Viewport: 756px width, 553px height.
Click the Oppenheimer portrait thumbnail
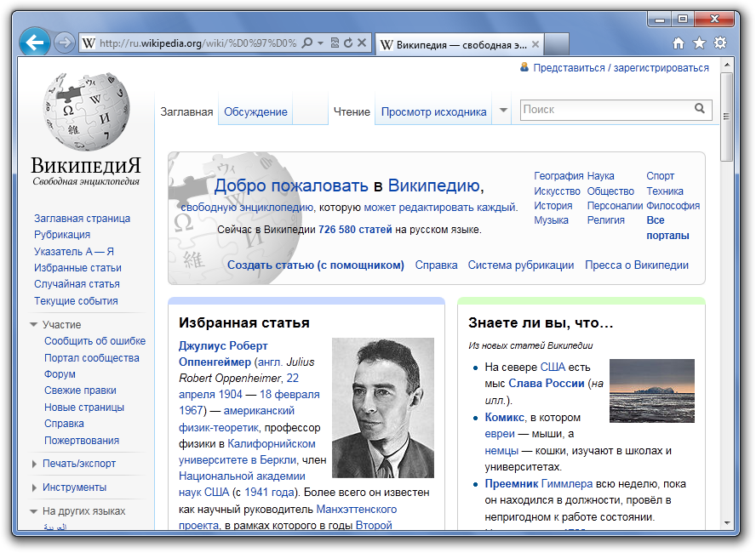tap(383, 408)
